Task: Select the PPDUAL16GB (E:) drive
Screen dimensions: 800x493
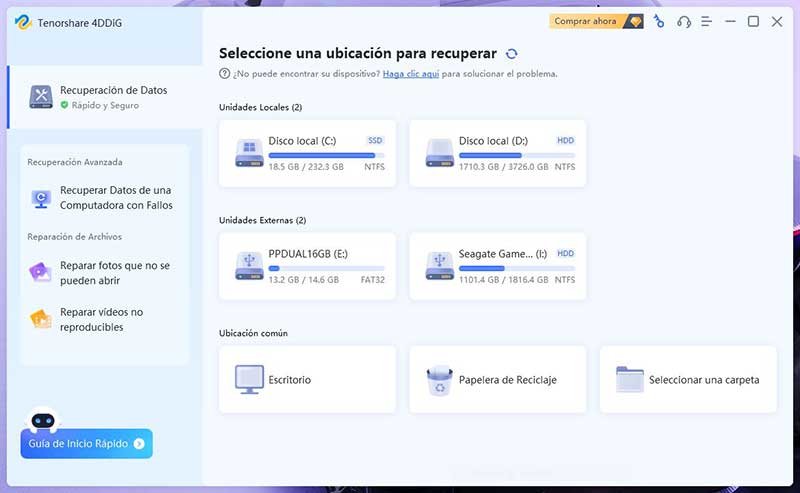Action: (x=307, y=266)
